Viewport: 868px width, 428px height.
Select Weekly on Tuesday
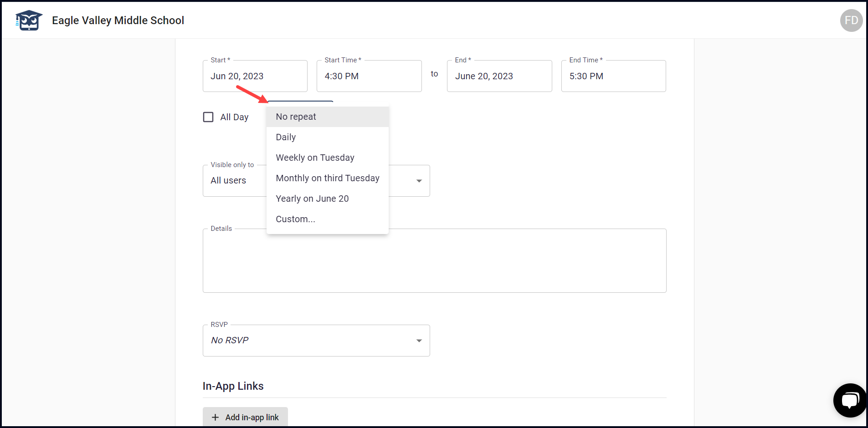pyautogui.click(x=328, y=158)
